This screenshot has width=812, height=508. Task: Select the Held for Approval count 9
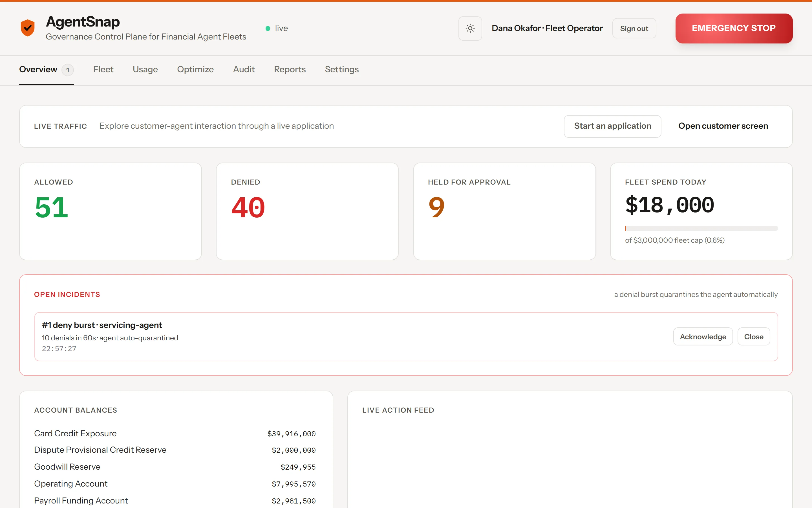[436, 207]
